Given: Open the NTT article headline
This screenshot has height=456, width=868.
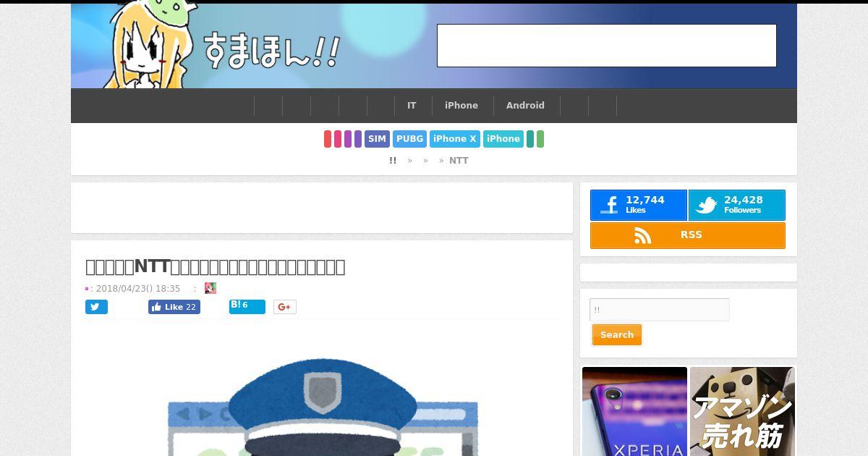Looking at the screenshot, I should [x=216, y=266].
